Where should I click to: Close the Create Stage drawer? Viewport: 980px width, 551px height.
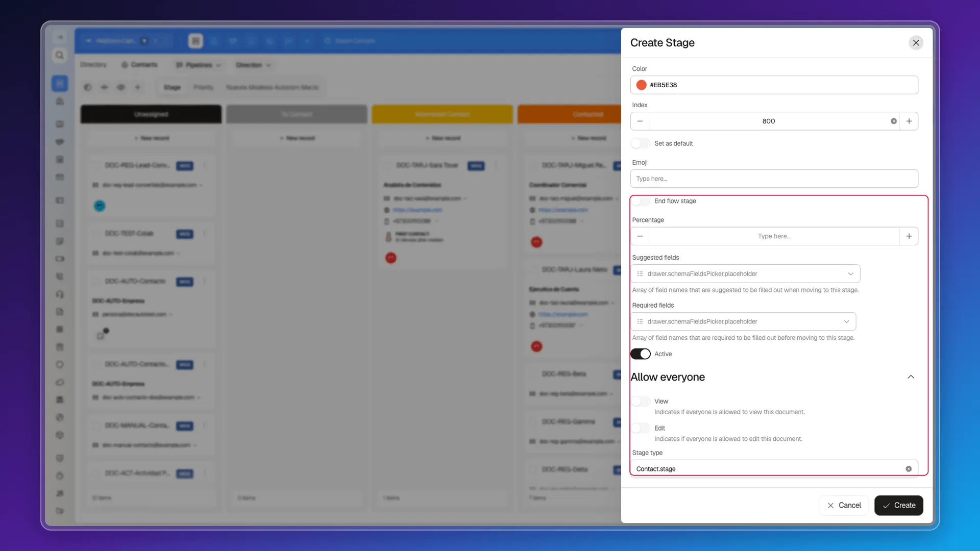point(916,43)
